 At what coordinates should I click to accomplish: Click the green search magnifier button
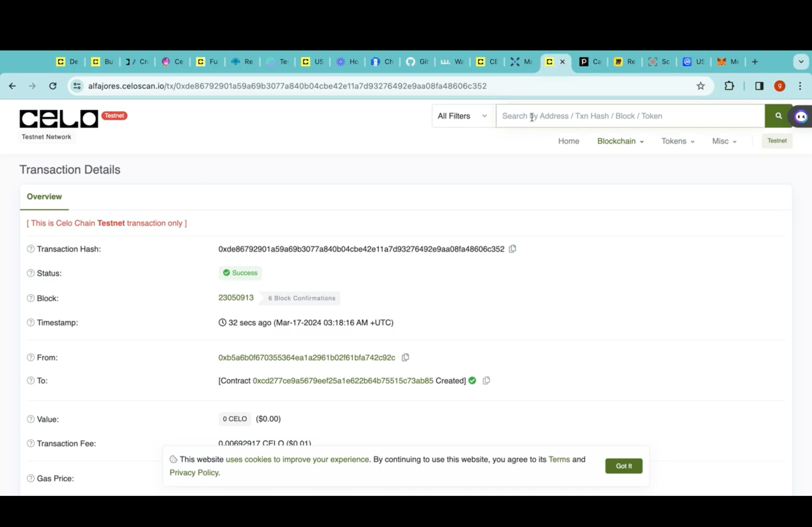778,116
